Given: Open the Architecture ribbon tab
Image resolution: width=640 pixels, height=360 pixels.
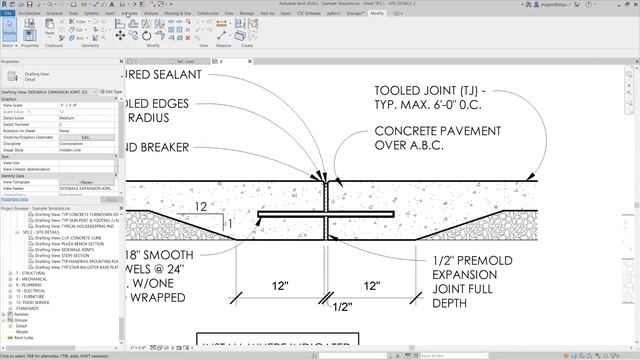Looking at the screenshot, I should 29,13.
